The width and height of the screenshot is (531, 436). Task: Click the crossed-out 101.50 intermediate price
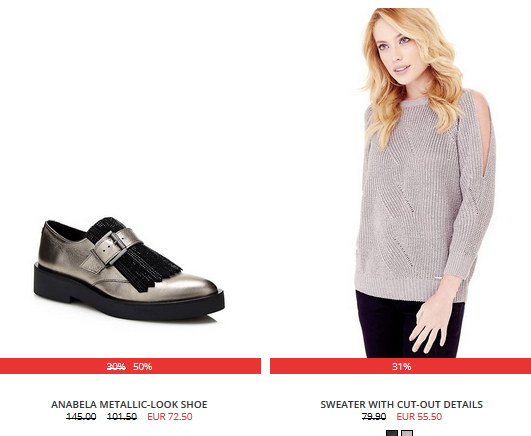[122, 416]
